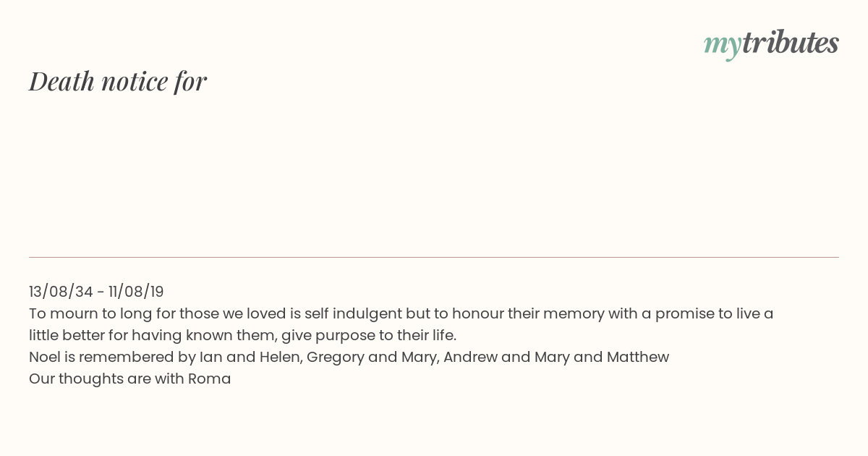The width and height of the screenshot is (868, 456).
Task: Click the 'Death notice for' heading
Action: 118,81
